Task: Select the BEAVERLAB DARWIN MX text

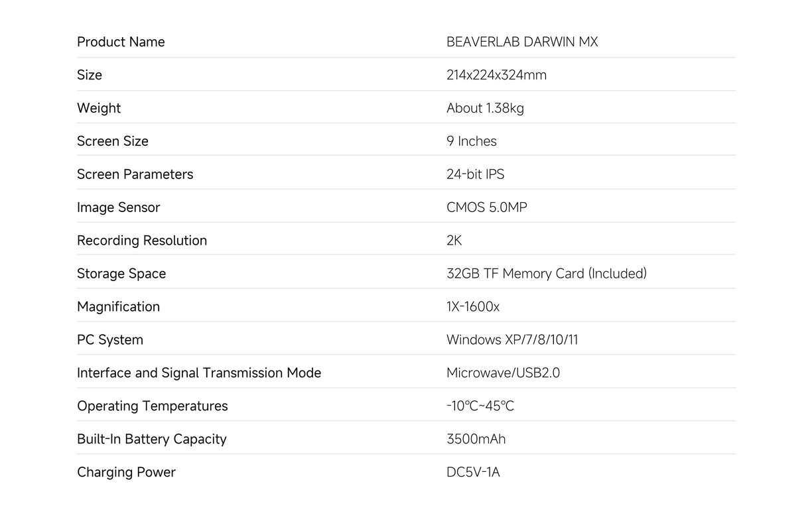Action: [x=522, y=42]
